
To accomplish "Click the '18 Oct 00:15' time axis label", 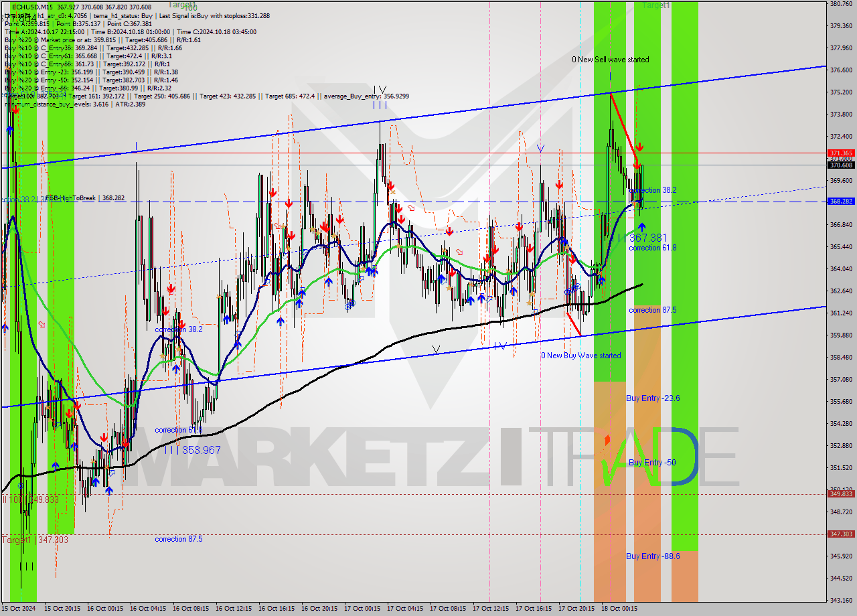I will [x=620, y=609].
